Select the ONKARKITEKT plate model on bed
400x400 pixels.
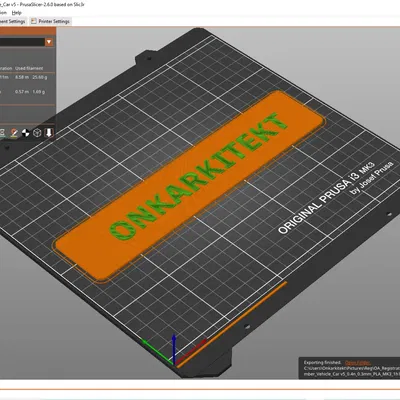(189, 187)
